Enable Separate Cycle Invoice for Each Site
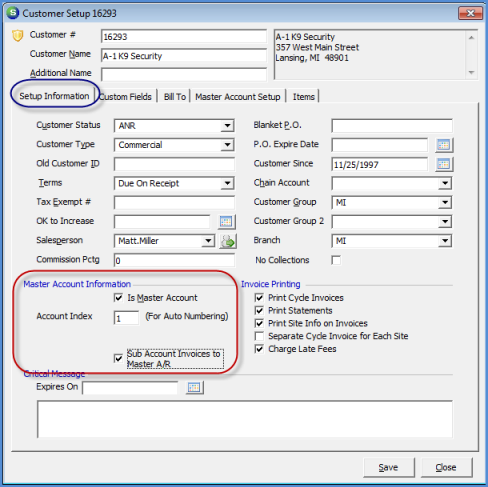488x487 pixels. (259, 336)
